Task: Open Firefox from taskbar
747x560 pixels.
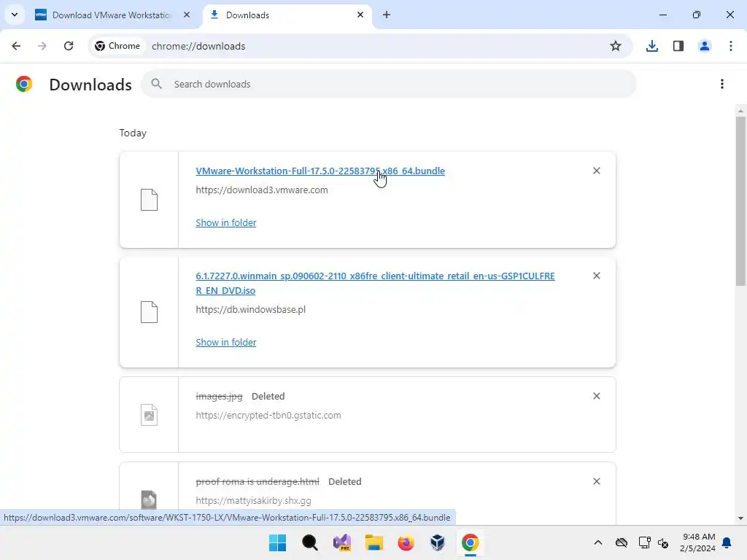Action: click(x=406, y=542)
